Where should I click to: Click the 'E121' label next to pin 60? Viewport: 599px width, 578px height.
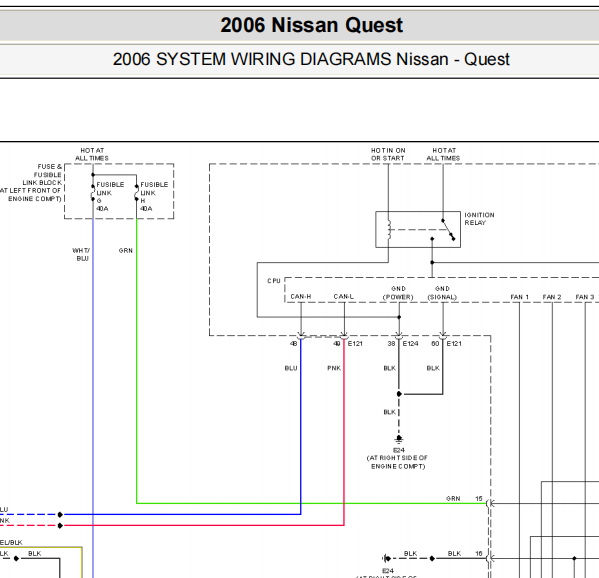tap(454, 343)
